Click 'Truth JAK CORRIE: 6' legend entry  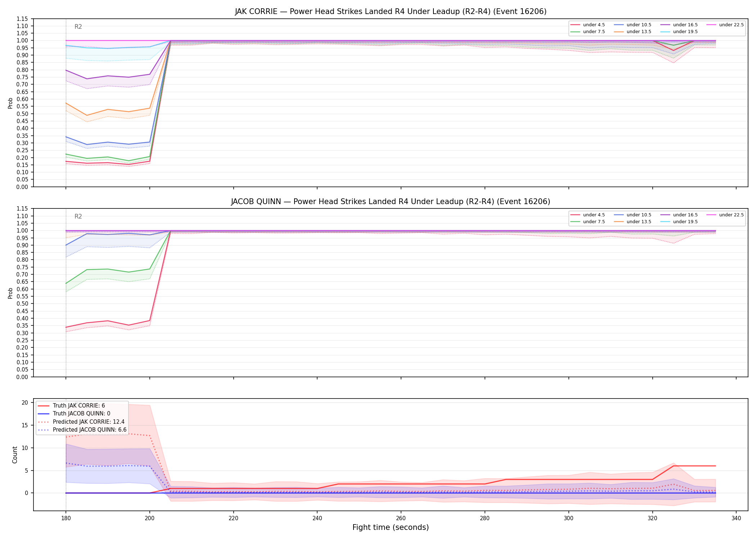pos(71,406)
